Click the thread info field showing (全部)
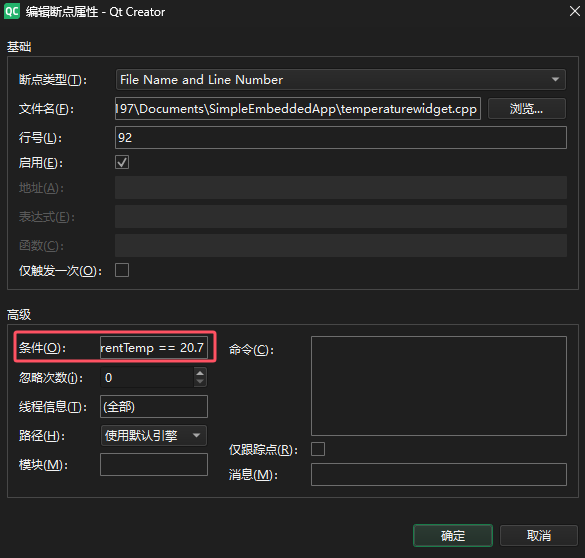Image resolution: width=585 pixels, height=558 pixels. [154, 407]
